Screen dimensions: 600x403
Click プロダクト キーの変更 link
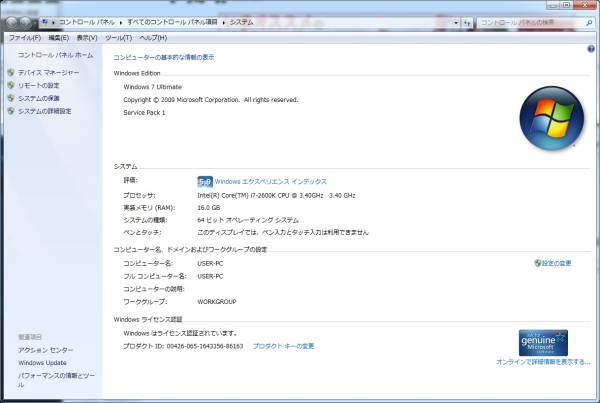pos(283,346)
